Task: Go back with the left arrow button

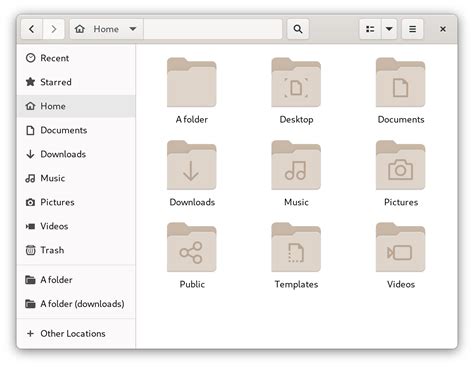Action: (x=32, y=29)
